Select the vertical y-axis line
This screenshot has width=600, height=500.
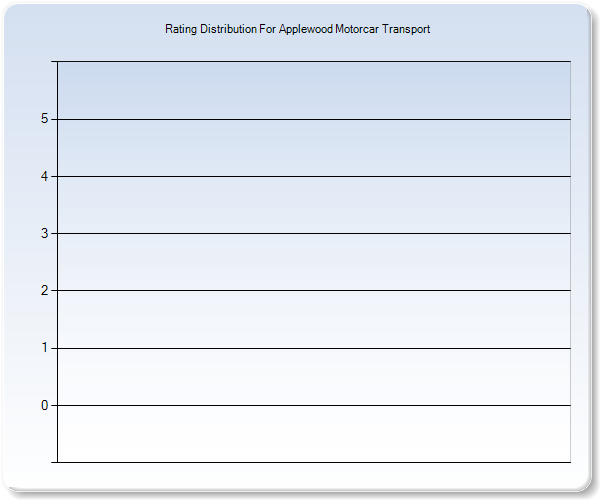(x=57, y=262)
